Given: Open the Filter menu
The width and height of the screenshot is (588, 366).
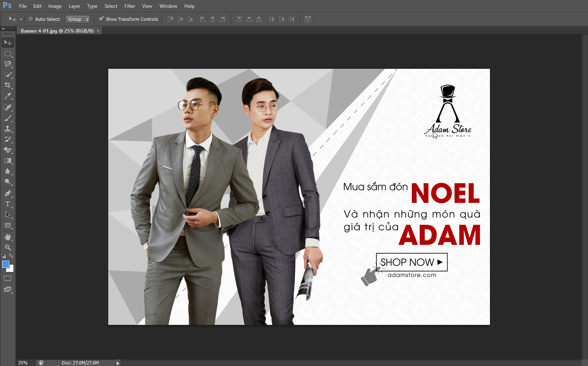Looking at the screenshot, I should pyautogui.click(x=130, y=6).
